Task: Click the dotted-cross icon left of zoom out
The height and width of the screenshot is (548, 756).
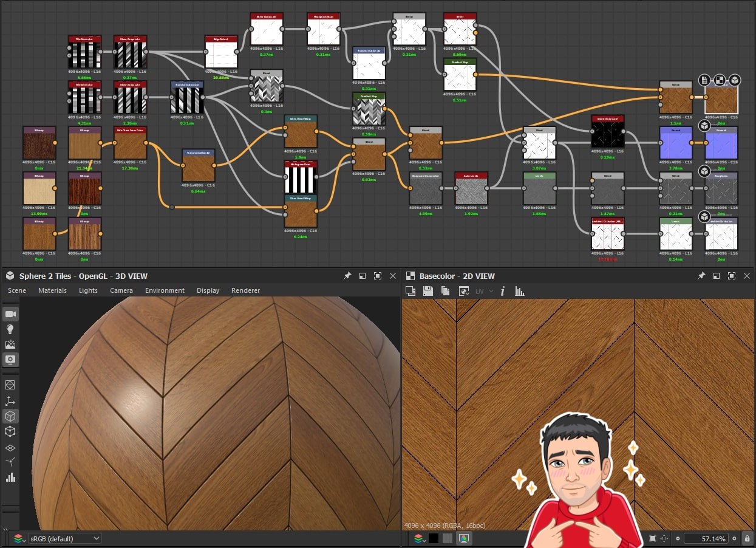Action: (664, 538)
